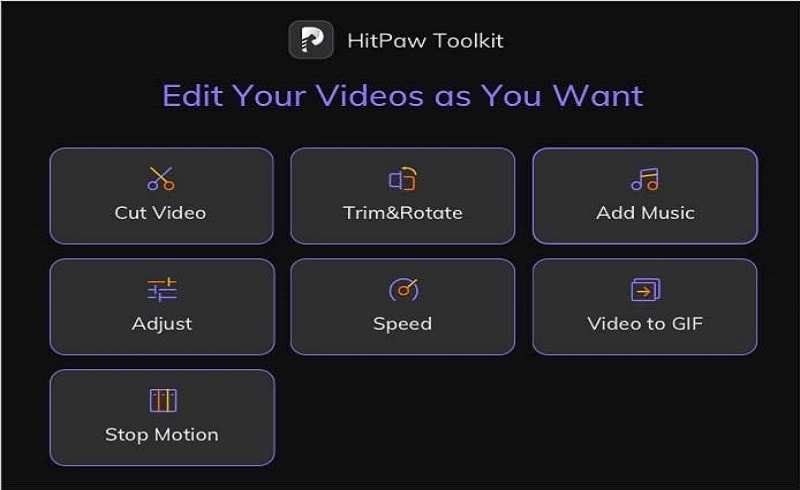Select the Video to GIF arrow icon
Image resolution: width=800 pixels, height=490 pixels.
645,289
